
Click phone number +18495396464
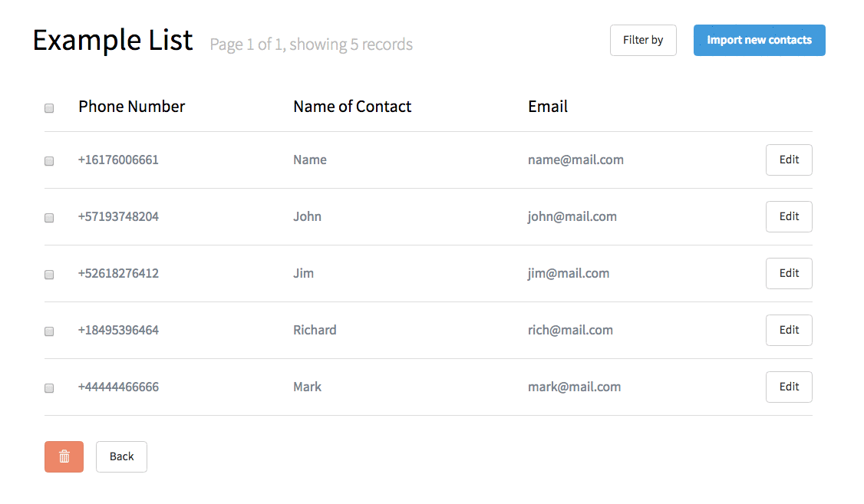coord(118,330)
